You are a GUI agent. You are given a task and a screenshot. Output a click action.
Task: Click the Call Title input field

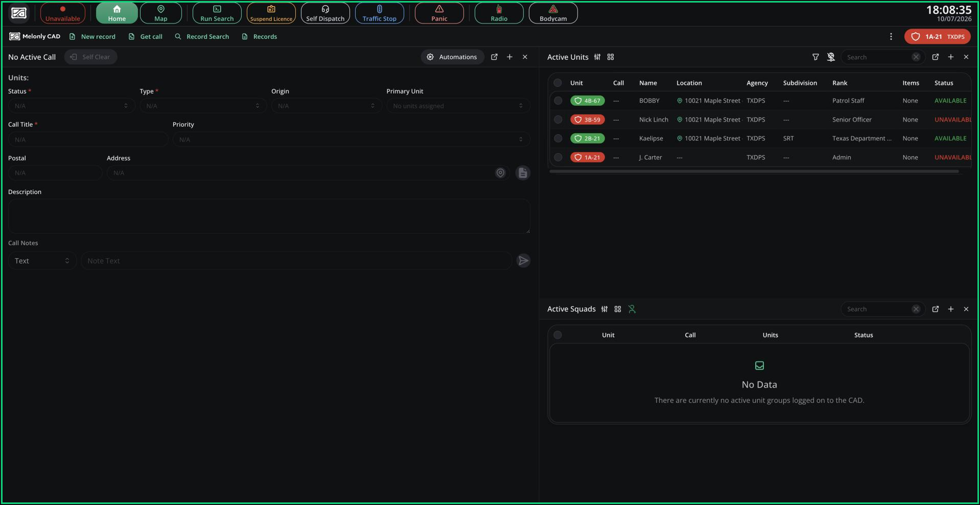[x=88, y=139]
